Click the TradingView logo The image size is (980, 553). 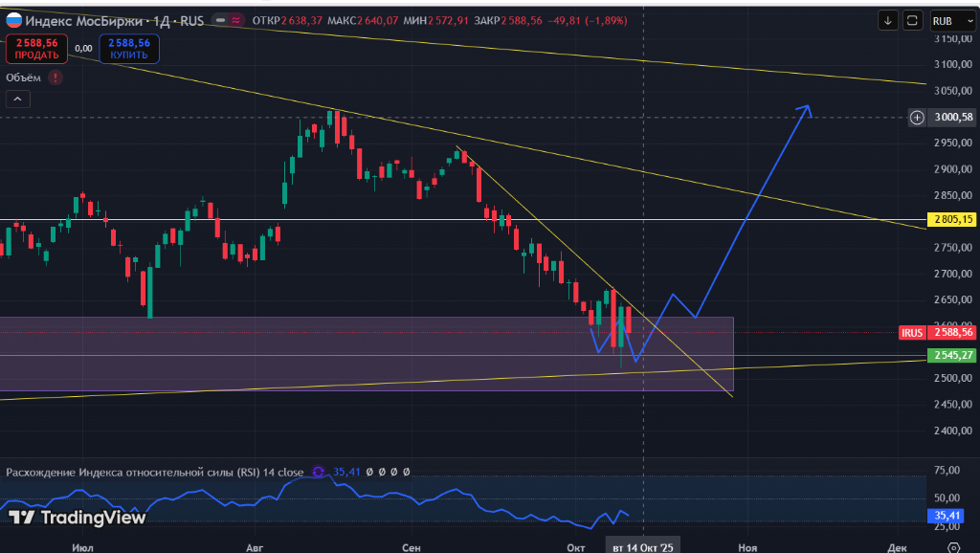(78, 518)
